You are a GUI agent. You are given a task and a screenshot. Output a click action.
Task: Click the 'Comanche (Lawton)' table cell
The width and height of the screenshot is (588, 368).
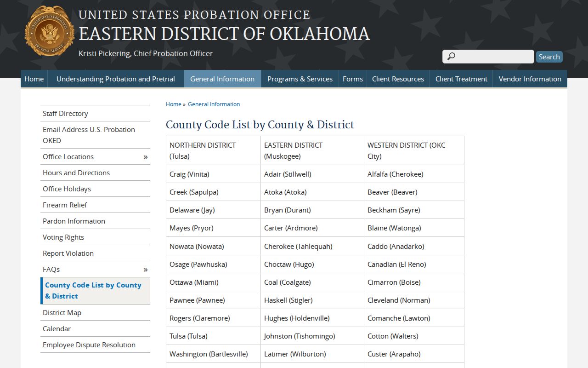click(414, 318)
